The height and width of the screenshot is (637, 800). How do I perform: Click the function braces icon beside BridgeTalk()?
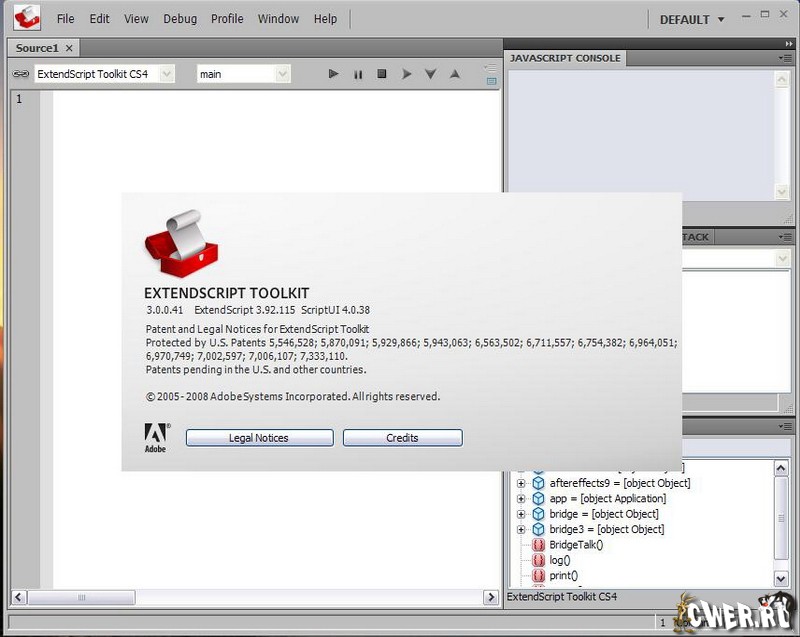(538, 545)
